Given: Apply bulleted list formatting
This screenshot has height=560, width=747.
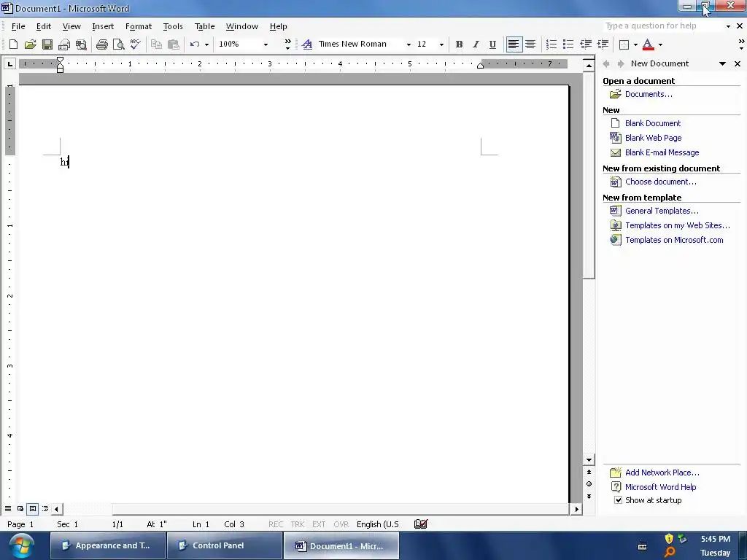Looking at the screenshot, I should pos(568,44).
